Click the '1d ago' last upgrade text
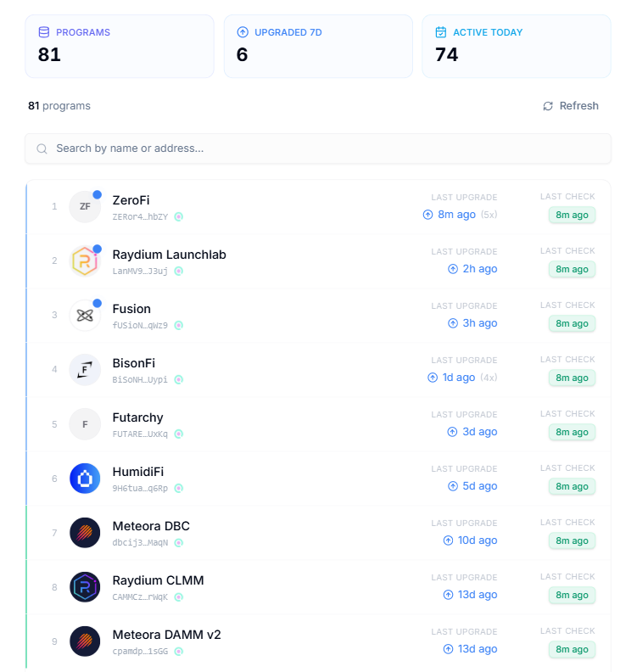This screenshot has height=672, width=637. pos(459,377)
